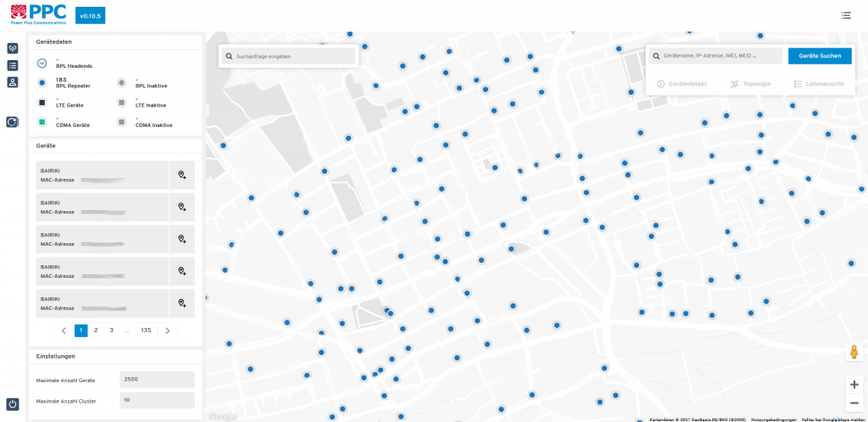Open the network monitoring sidebar icon
This screenshot has height=422, width=868.
13,48
